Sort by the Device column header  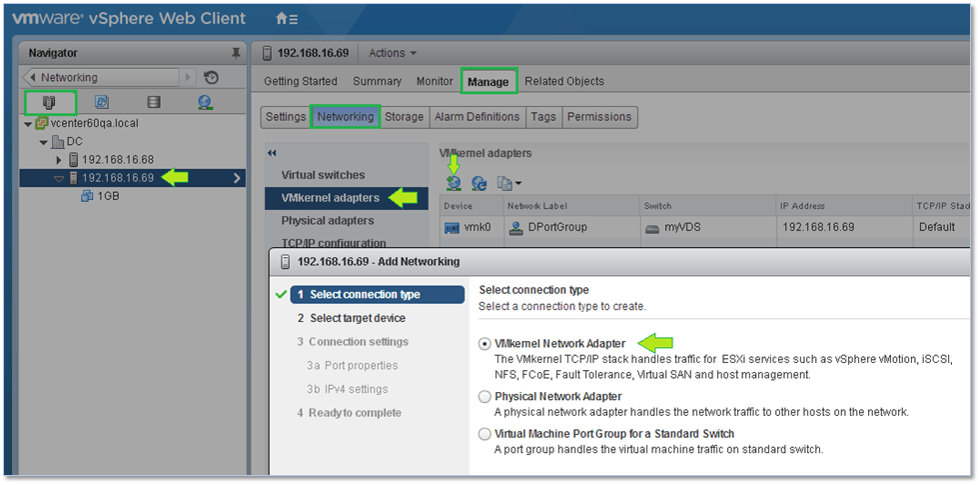pyautogui.click(x=472, y=206)
